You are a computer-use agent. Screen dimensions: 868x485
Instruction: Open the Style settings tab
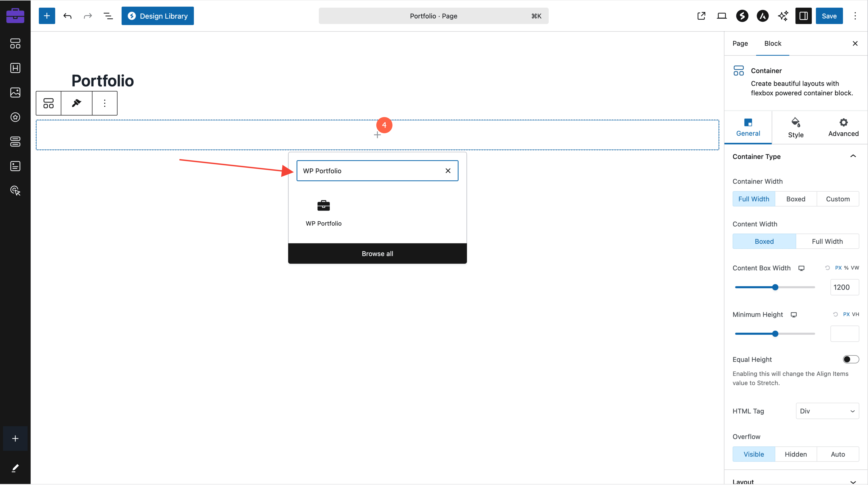796,127
